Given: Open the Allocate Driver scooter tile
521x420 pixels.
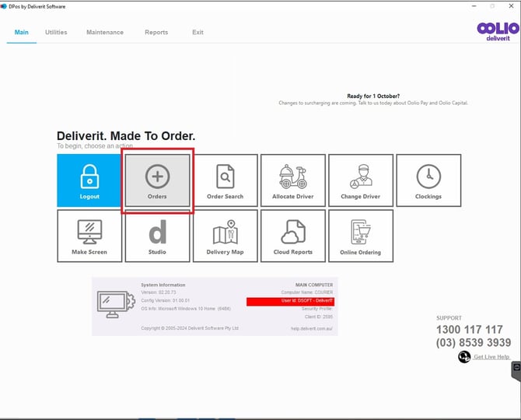Looking at the screenshot, I should pyautogui.click(x=293, y=180).
